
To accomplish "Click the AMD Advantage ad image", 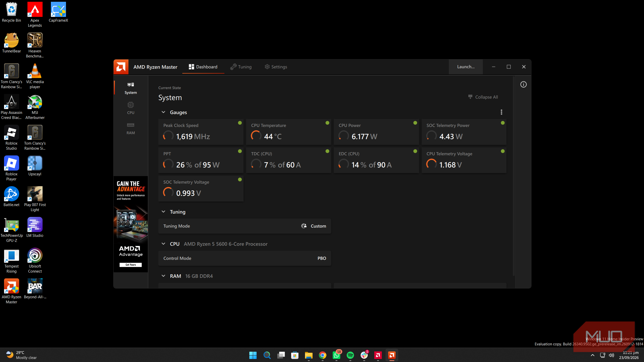I will tap(130, 224).
